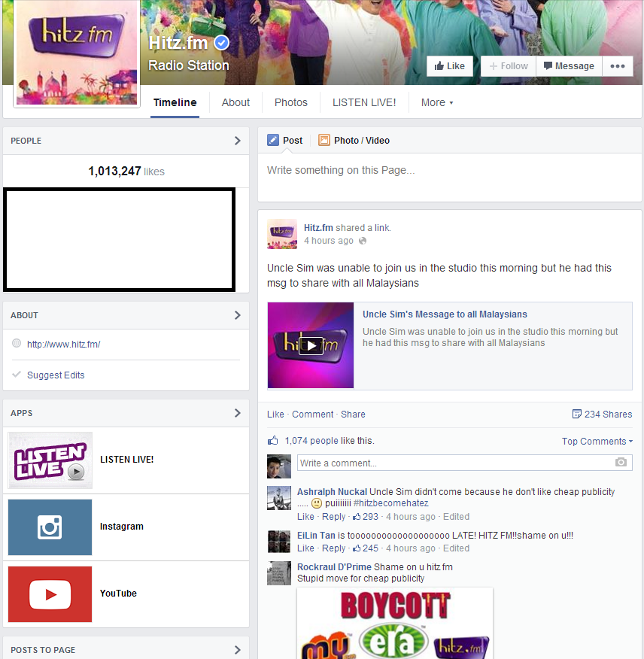Click Suggest Edits link

point(56,375)
